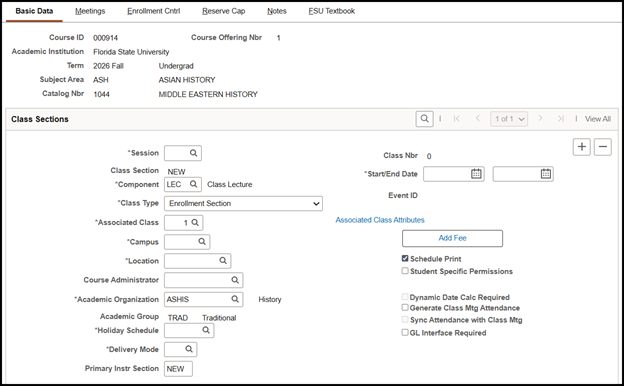Open the Component lookup magnifier
Screen dimensions: 624x386
click(x=193, y=184)
